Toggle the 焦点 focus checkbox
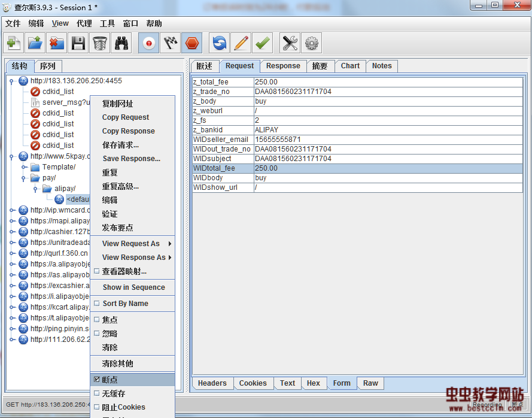 tap(97, 320)
